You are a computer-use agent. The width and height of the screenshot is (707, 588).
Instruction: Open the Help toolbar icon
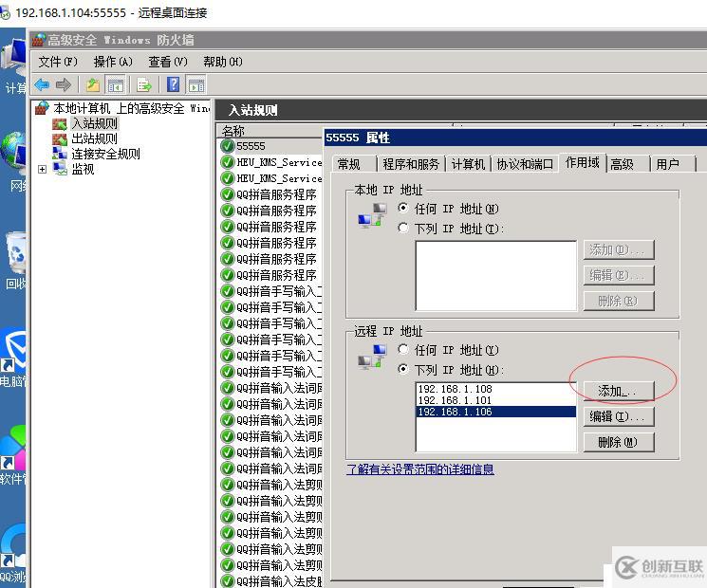(173, 84)
